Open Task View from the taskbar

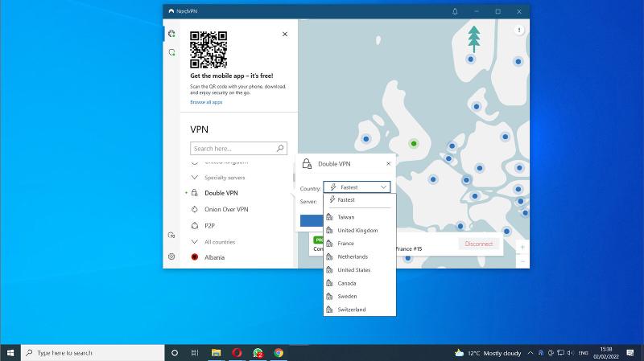[195, 353]
